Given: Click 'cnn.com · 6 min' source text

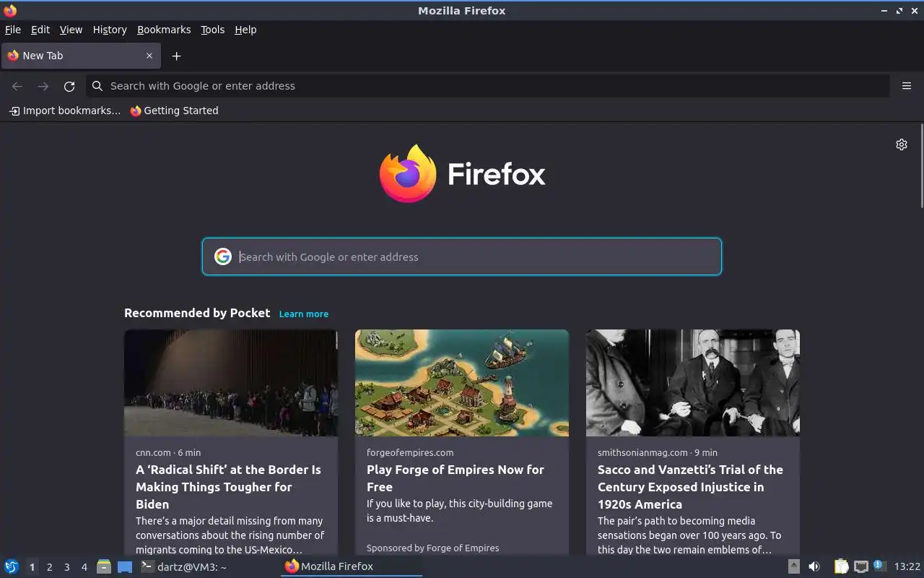Looking at the screenshot, I should tap(168, 452).
